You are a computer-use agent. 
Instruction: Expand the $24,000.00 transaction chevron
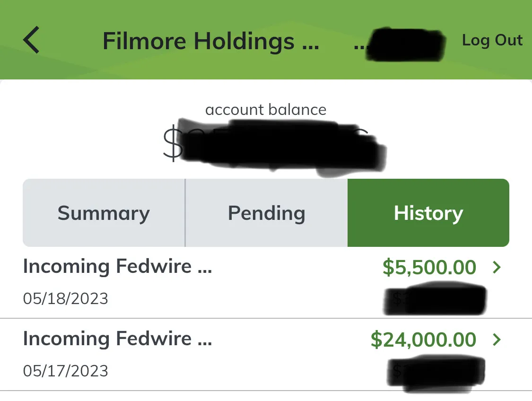click(x=497, y=340)
